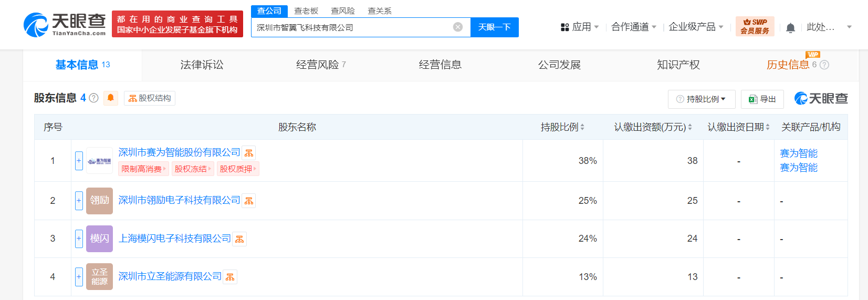Open the 应用 dropdown menu

click(580, 27)
